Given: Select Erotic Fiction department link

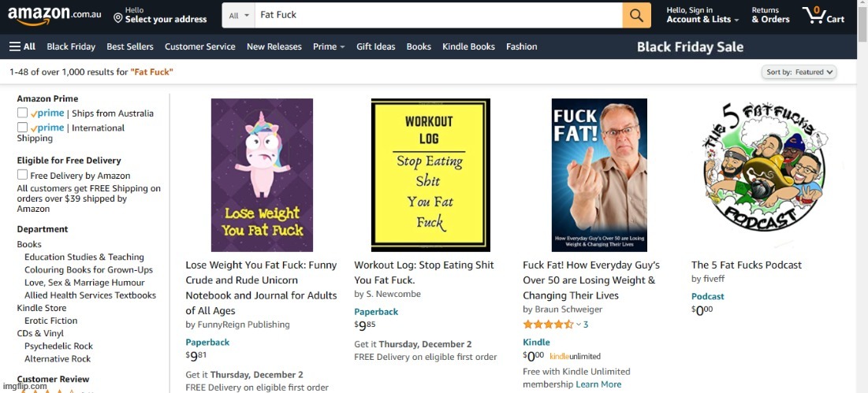Looking at the screenshot, I should pyautogui.click(x=51, y=321).
